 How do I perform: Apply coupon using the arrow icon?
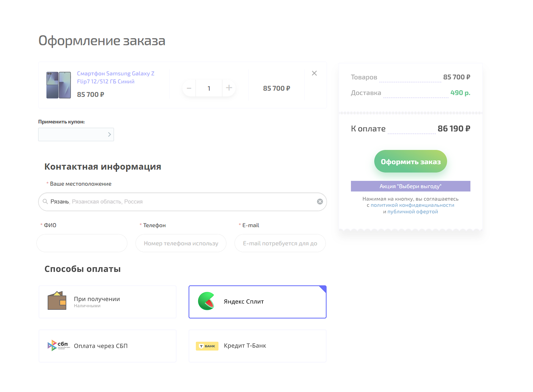(x=109, y=134)
